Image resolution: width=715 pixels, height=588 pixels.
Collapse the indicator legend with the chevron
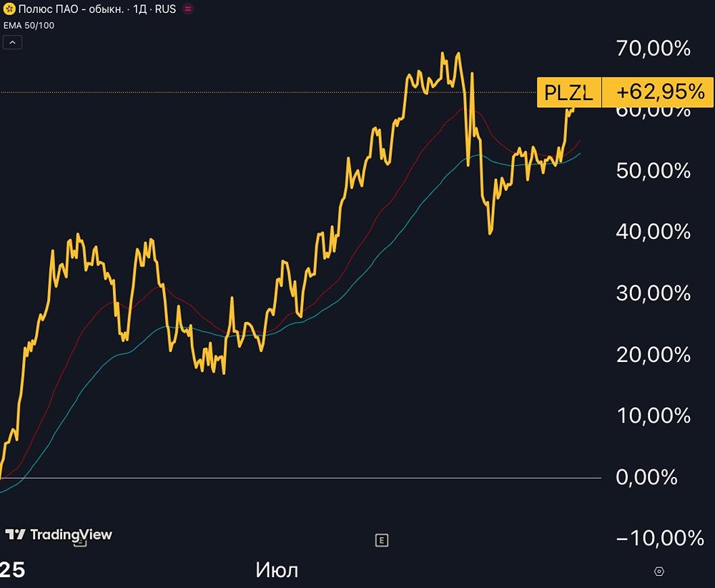point(13,42)
